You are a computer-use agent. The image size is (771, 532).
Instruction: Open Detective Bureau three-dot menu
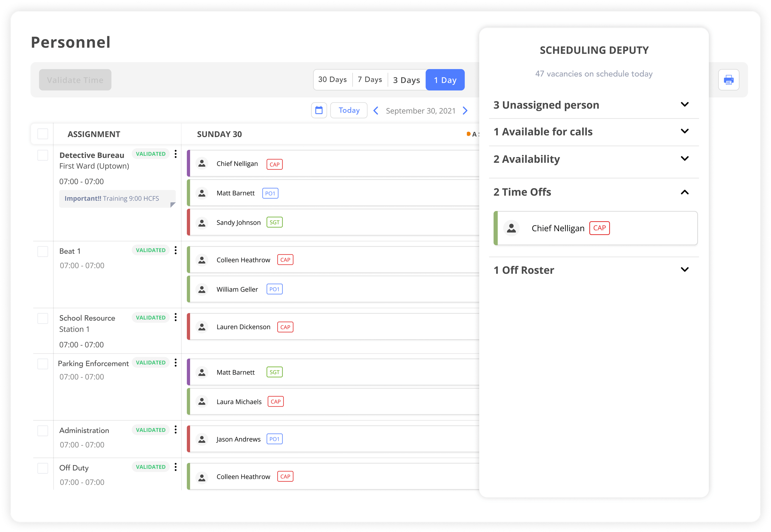(x=176, y=154)
